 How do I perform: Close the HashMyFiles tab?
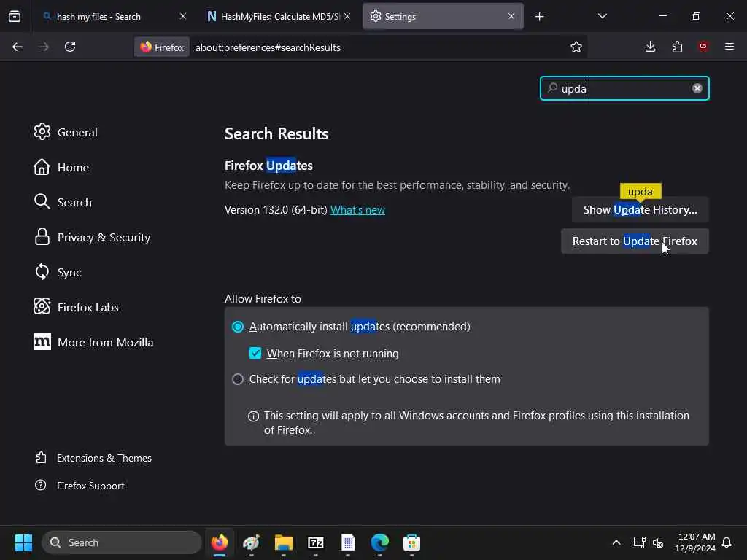(x=347, y=16)
